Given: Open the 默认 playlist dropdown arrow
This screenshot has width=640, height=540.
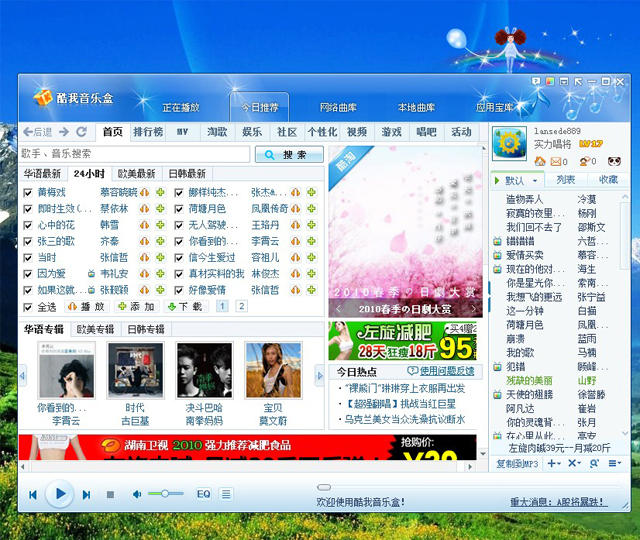Looking at the screenshot, I should (535, 180).
